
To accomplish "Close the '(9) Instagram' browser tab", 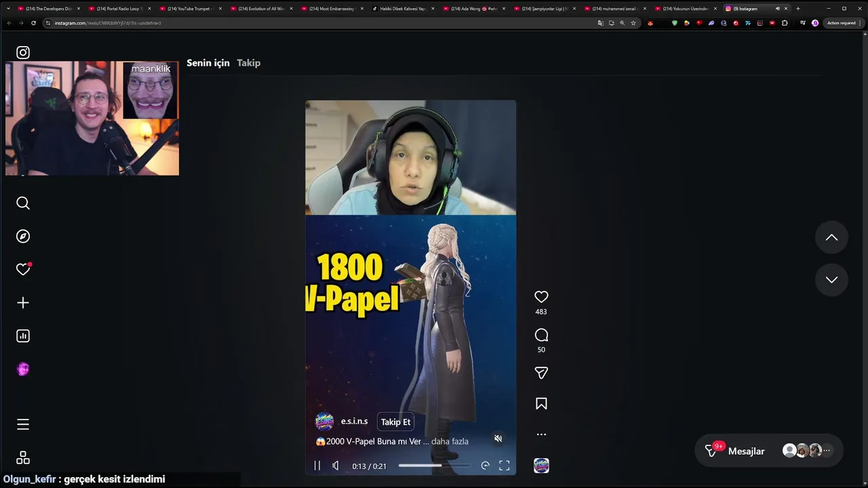I will click(x=786, y=9).
